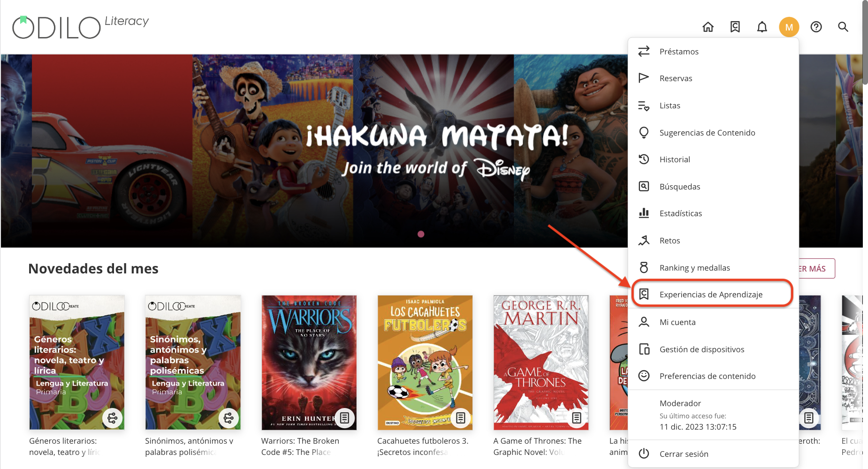The height and width of the screenshot is (469, 868).
Task: Open the help question mark icon
Action: click(x=816, y=27)
